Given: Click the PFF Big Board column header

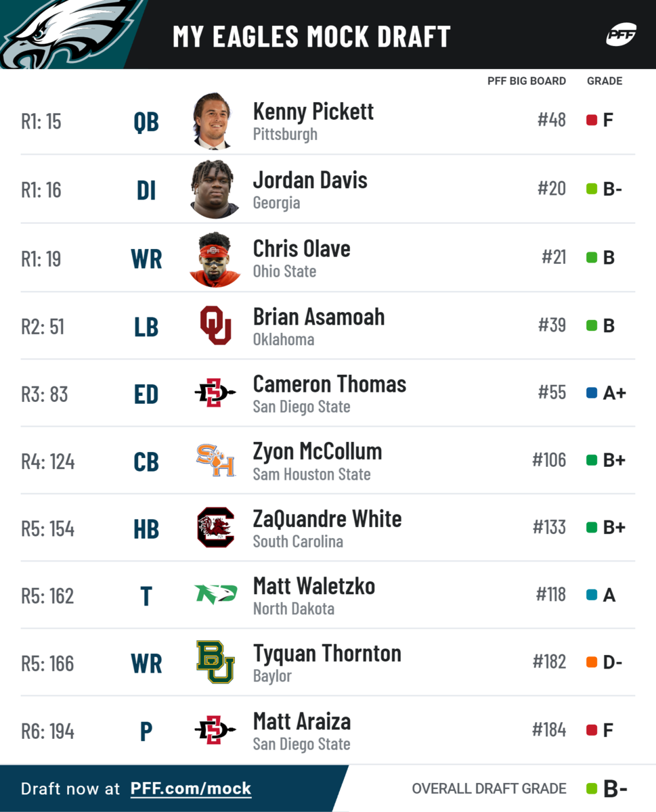Looking at the screenshot, I should [x=526, y=81].
